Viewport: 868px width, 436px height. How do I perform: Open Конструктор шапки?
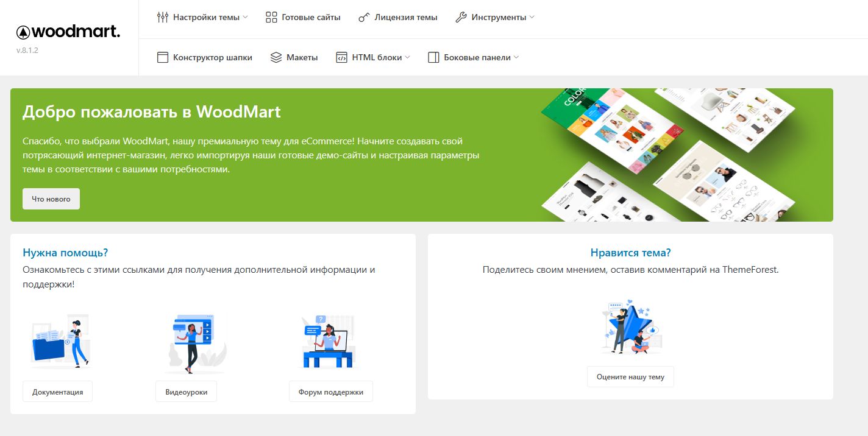click(204, 57)
